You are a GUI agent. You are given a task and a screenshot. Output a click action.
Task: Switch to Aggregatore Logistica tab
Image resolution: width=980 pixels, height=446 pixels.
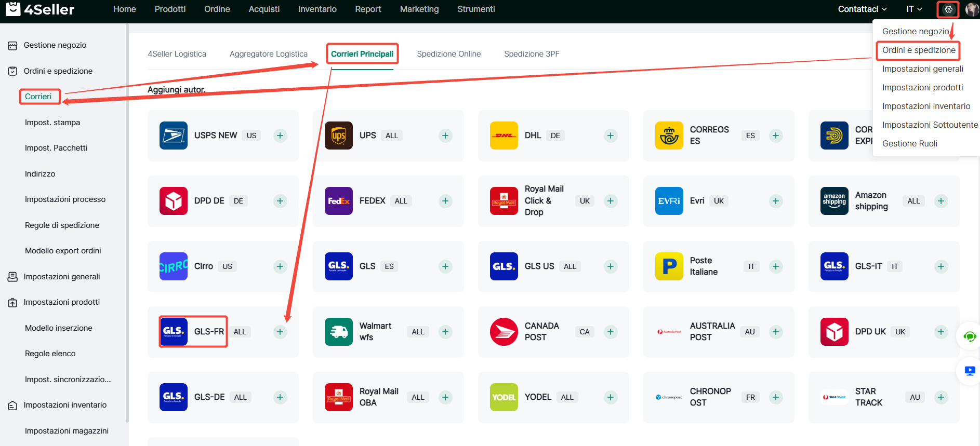269,54
